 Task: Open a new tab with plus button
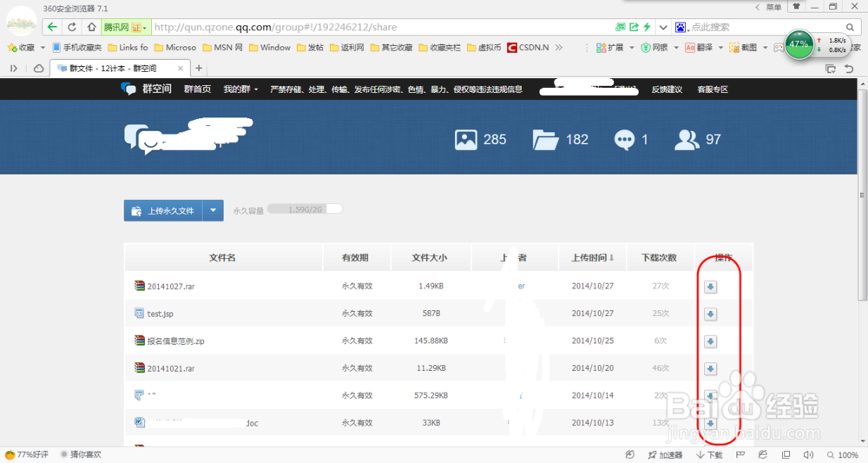[x=199, y=68]
